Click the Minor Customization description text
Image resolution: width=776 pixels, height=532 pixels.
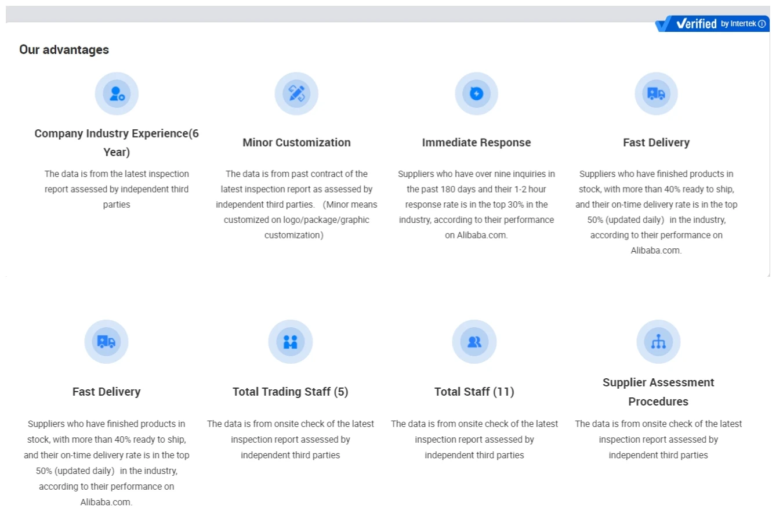(x=296, y=204)
